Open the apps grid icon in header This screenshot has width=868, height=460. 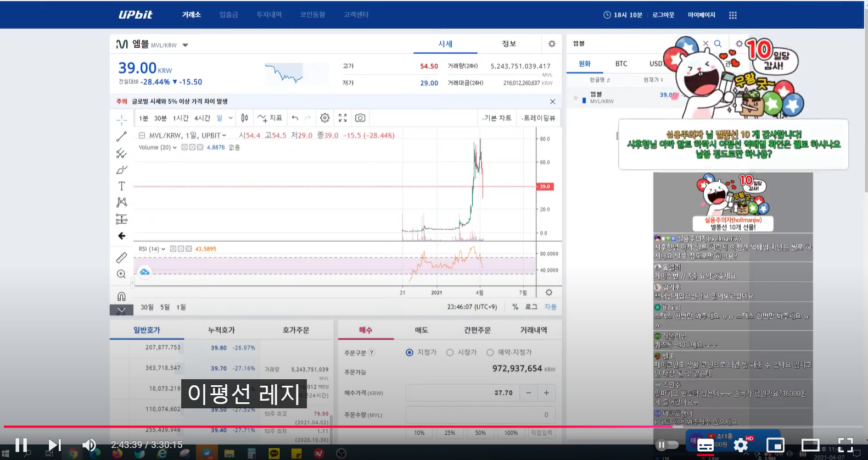pyautogui.click(x=732, y=15)
